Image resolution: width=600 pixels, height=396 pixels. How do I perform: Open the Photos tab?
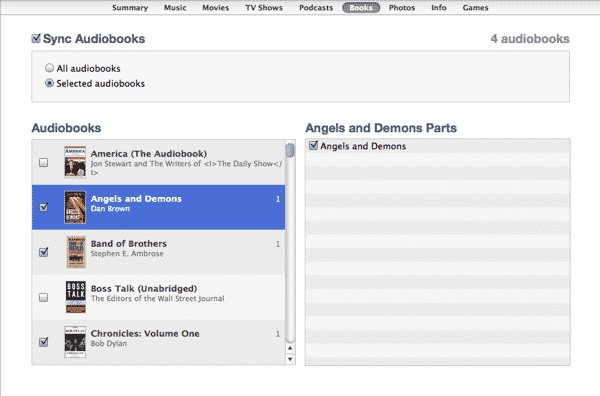(x=402, y=8)
